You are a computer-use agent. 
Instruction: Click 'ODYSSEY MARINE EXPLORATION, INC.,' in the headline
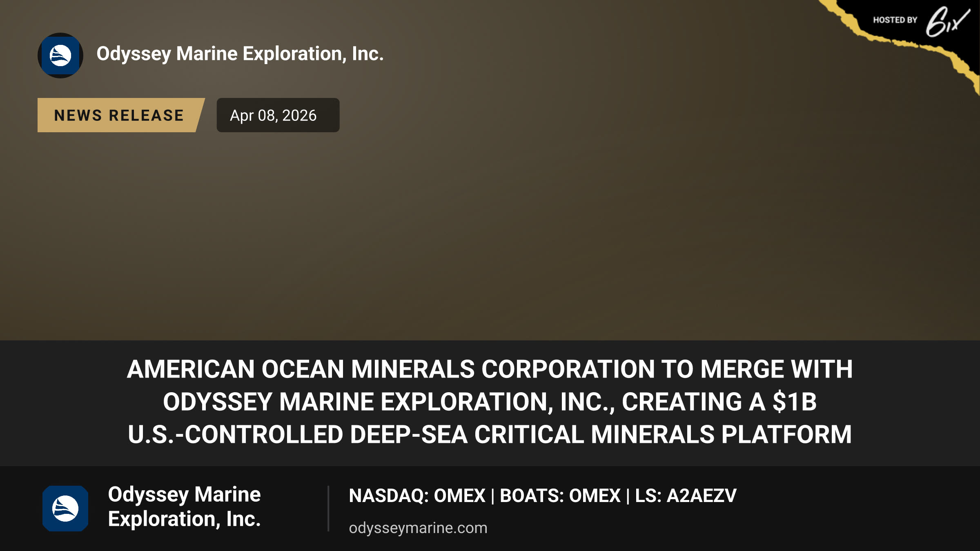pos(389,402)
